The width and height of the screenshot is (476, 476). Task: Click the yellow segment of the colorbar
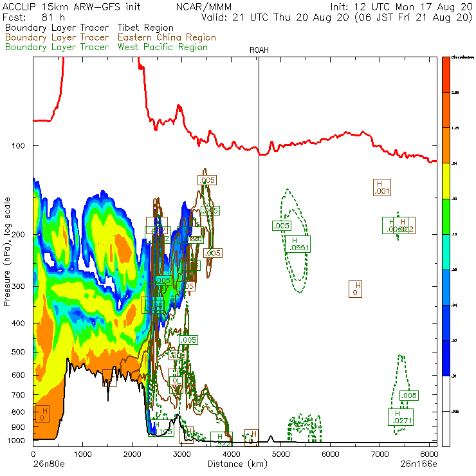446,181
